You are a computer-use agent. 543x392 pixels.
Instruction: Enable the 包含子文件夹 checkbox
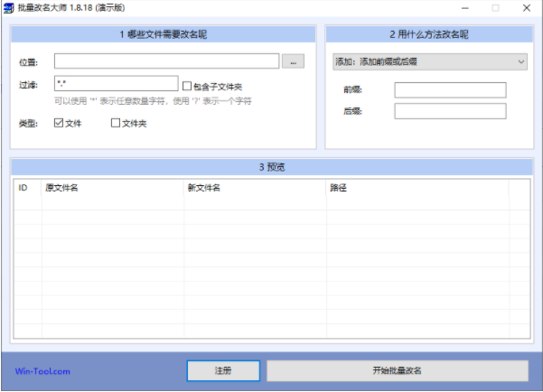tap(187, 86)
